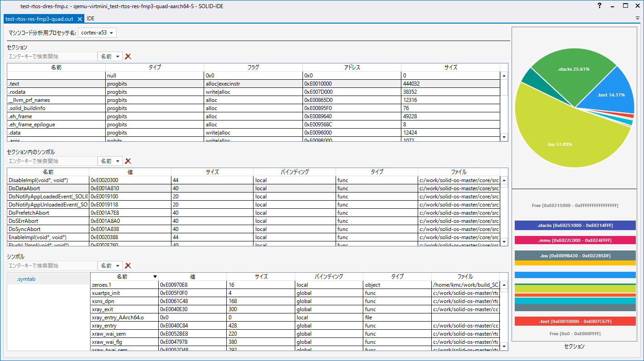Open the section search 名前 filter dropdown
644x361 pixels.
point(110,57)
